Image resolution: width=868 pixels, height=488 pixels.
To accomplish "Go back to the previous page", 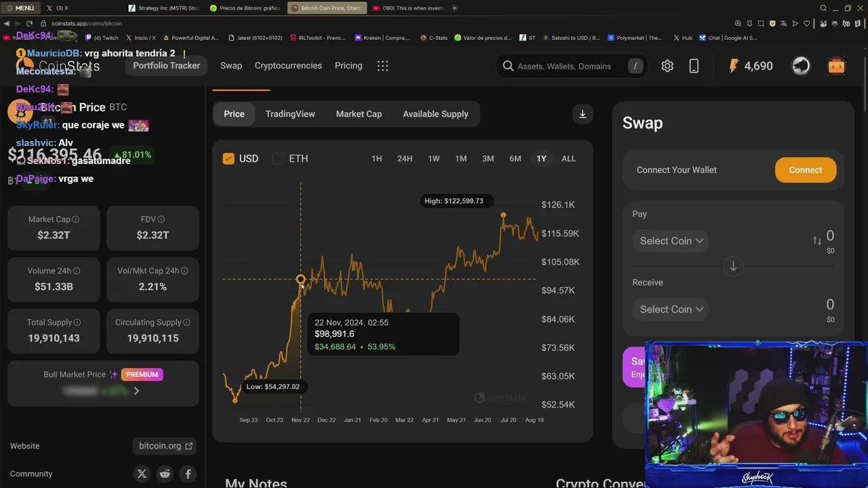I will (7, 23).
